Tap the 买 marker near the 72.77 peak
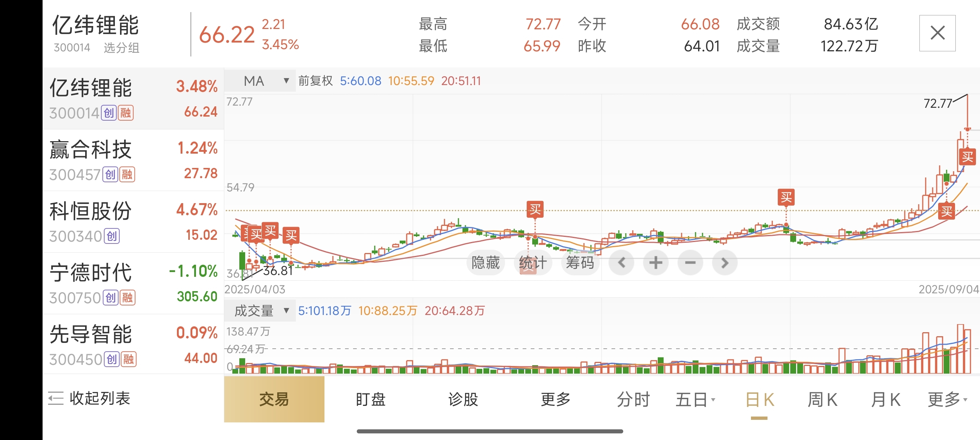The height and width of the screenshot is (440, 980). click(x=968, y=157)
